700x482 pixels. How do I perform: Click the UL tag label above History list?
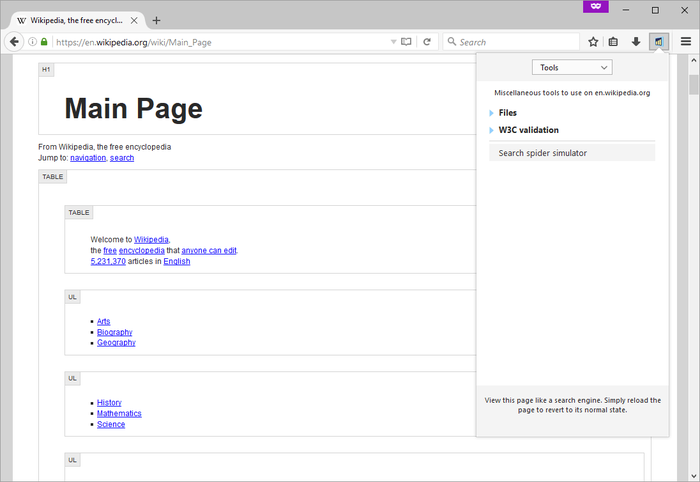coord(72,378)
